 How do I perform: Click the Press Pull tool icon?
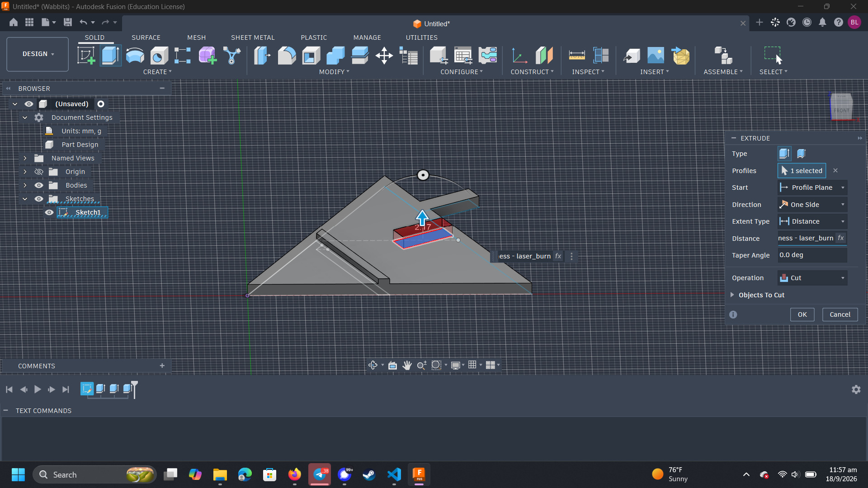(x=262, y=56)
